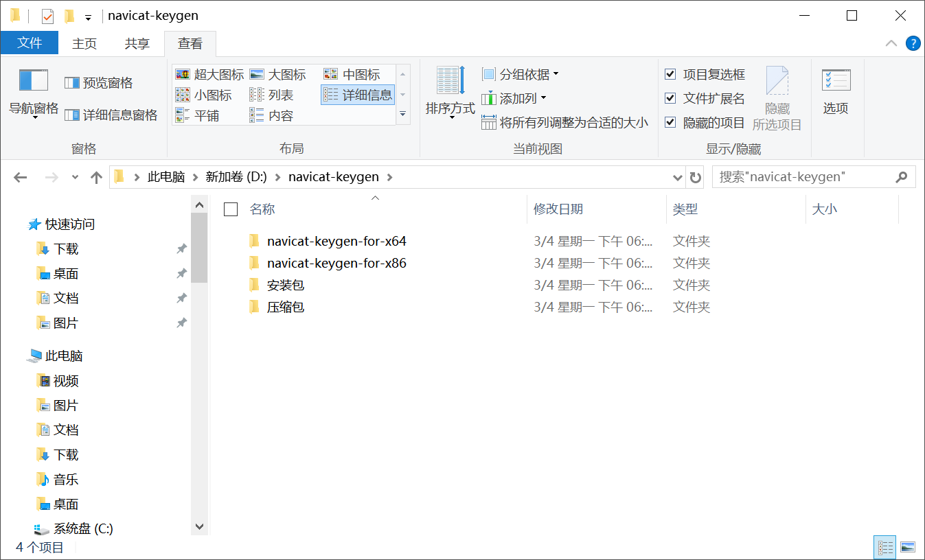Click the Back navigation arrow

[20, 177]
